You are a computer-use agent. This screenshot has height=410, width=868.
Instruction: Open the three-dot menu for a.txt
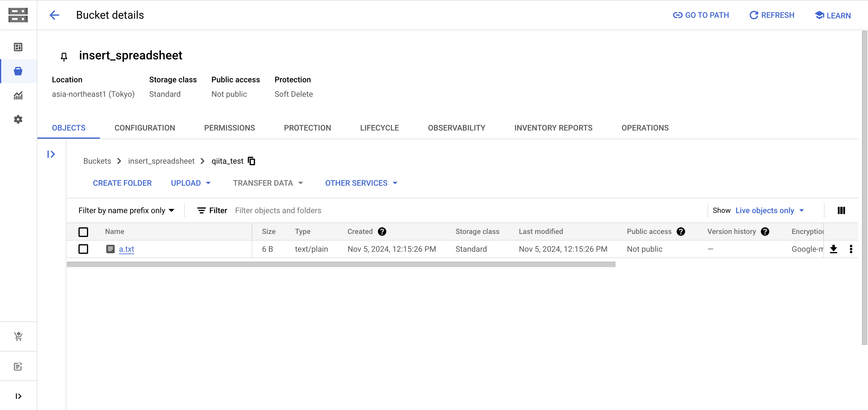[850, 249]
